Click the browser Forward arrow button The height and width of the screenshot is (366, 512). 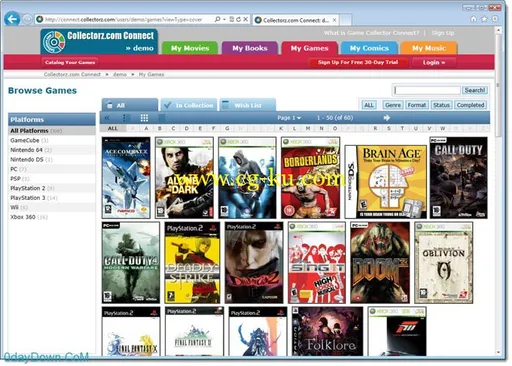point(27,19)
